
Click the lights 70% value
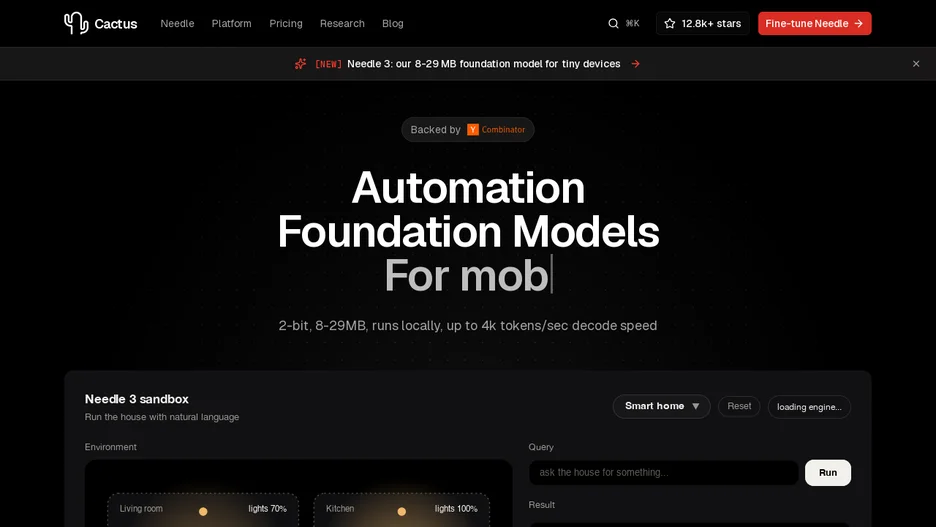tap(267, 508)
